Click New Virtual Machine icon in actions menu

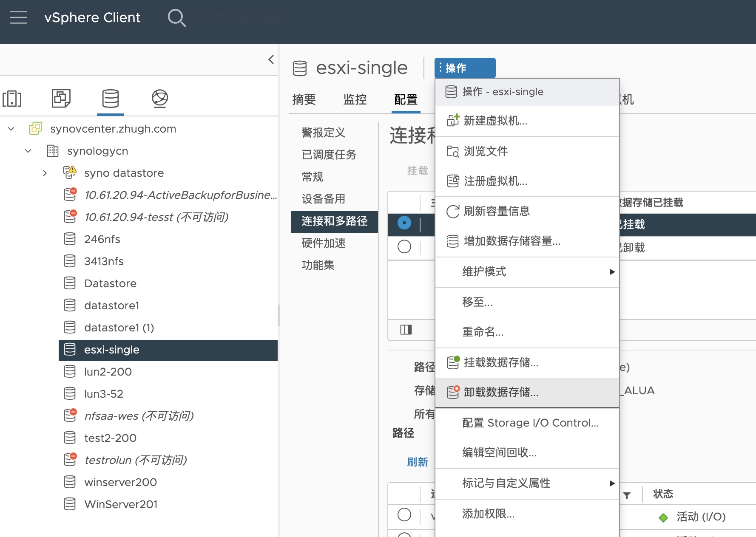453,120
